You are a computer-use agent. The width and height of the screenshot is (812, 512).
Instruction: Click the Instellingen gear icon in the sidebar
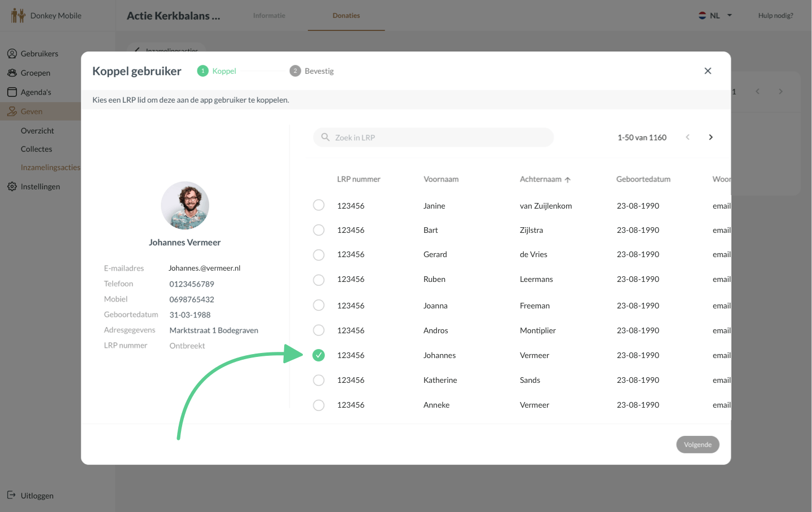point(12,187)
